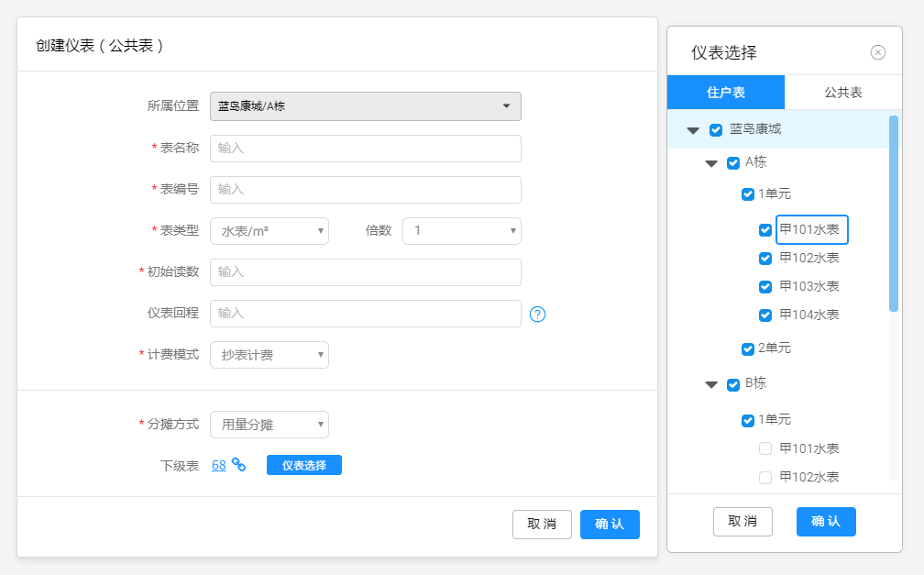Viewport: 924px width, 575px height.
Task: Uncheck the 甲104水表 checkbox
Action: [765, 315]
